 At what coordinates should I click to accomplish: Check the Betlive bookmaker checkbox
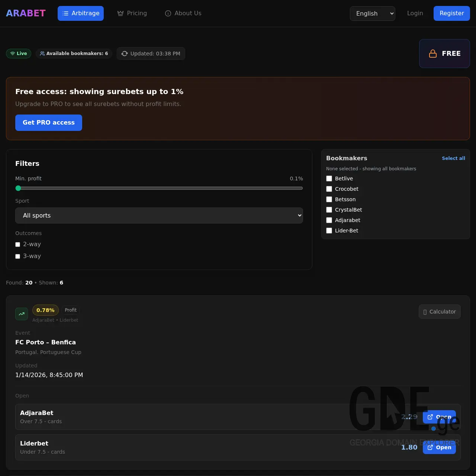[x=329, y=178]
